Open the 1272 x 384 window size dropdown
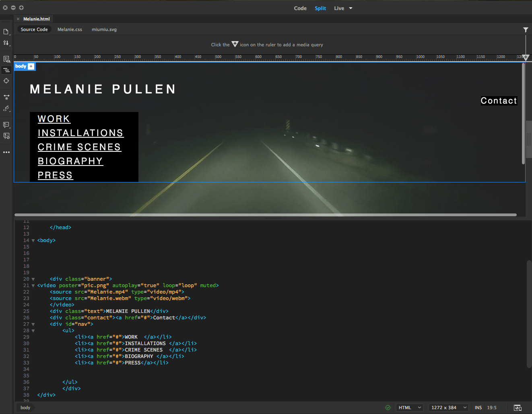This screenshot has width=532, height=414. (x=449, y=408)
